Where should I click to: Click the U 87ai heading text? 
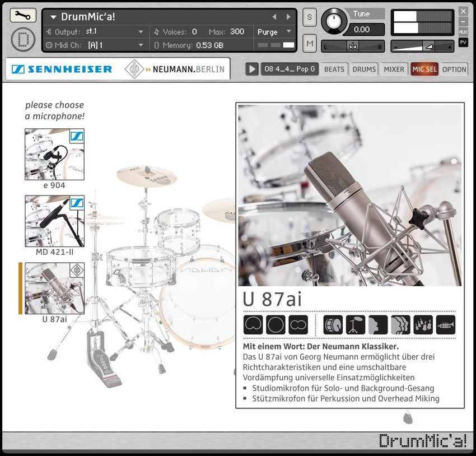coord(272,299)
